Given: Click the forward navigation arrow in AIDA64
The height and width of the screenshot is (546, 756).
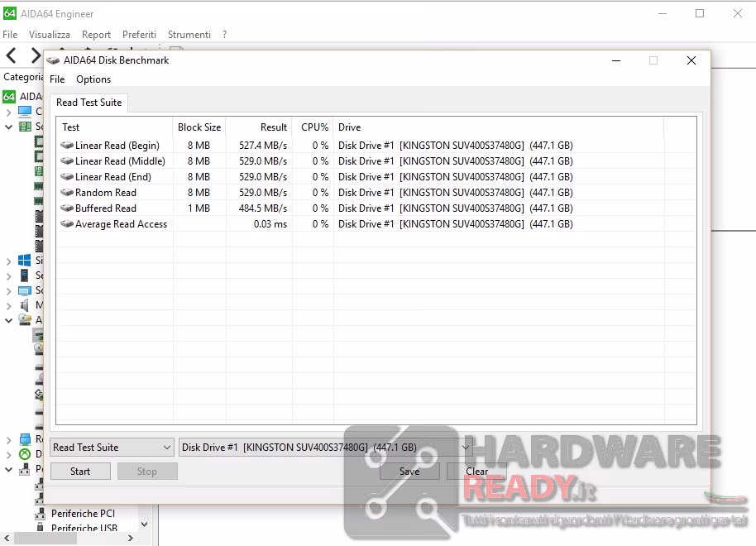Looking at the screenshot, I should [x=36, y=55].
